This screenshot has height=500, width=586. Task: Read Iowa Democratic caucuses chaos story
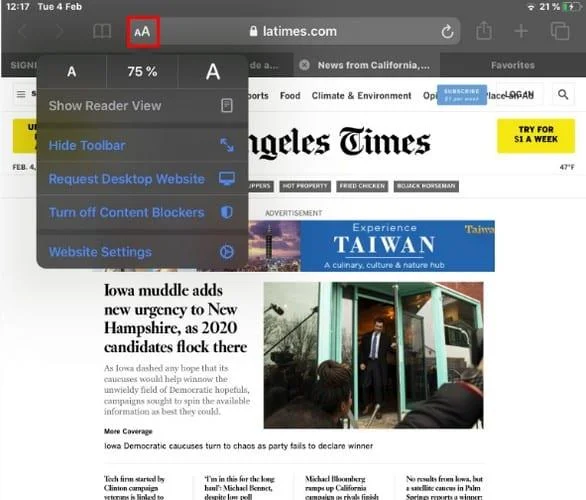pyautogui.click(x=238, y=446)
